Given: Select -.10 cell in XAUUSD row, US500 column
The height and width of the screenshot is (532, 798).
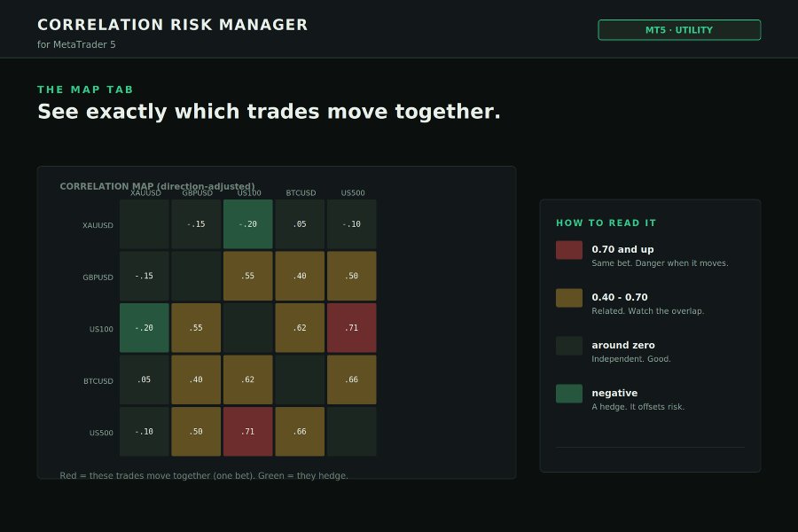Looking at the screenshot, I should tap(352, 224).
